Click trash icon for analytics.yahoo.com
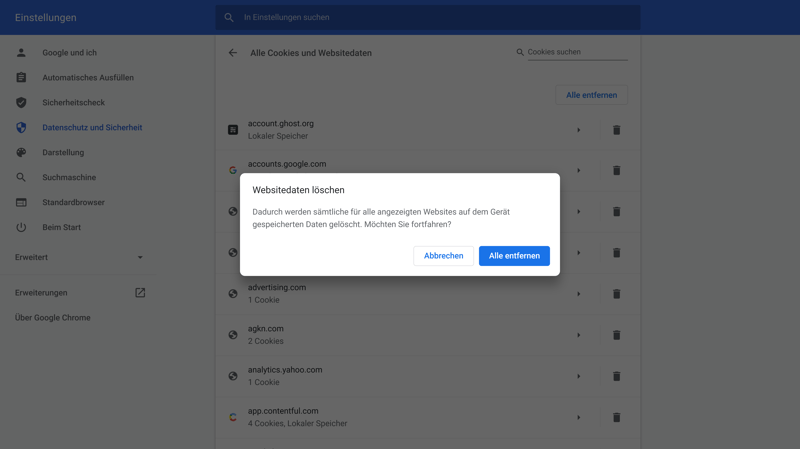800x449 pixels. pyautogui.click(x=616, y=376)
